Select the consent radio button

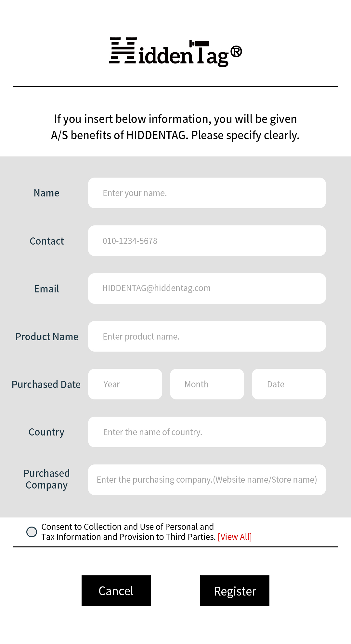click(32, 532)
